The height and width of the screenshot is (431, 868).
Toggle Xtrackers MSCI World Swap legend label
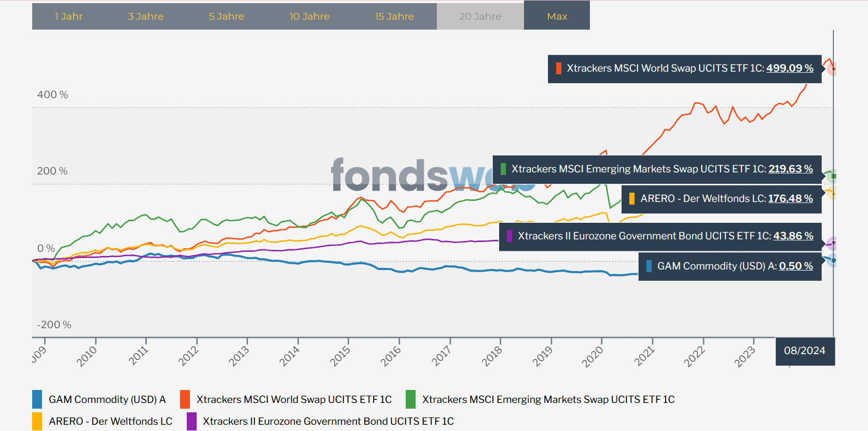pyautogui.click(x=294, y=399)
